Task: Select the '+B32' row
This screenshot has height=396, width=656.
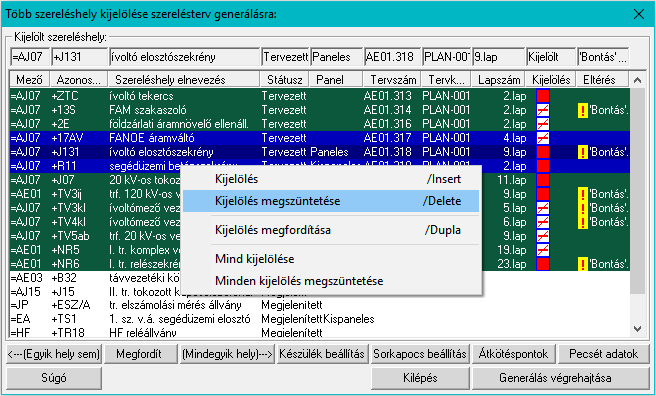Action: tap(320, 278)
